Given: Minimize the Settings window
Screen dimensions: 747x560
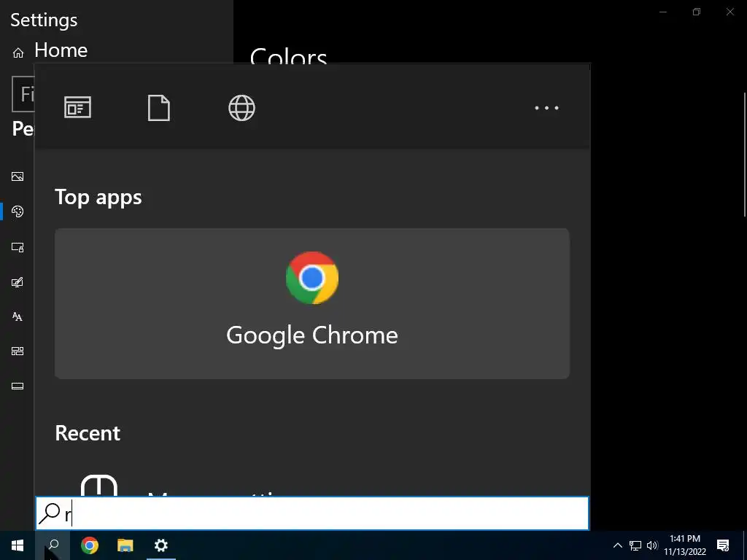Looking at the screenshot, I should point(663,12).
